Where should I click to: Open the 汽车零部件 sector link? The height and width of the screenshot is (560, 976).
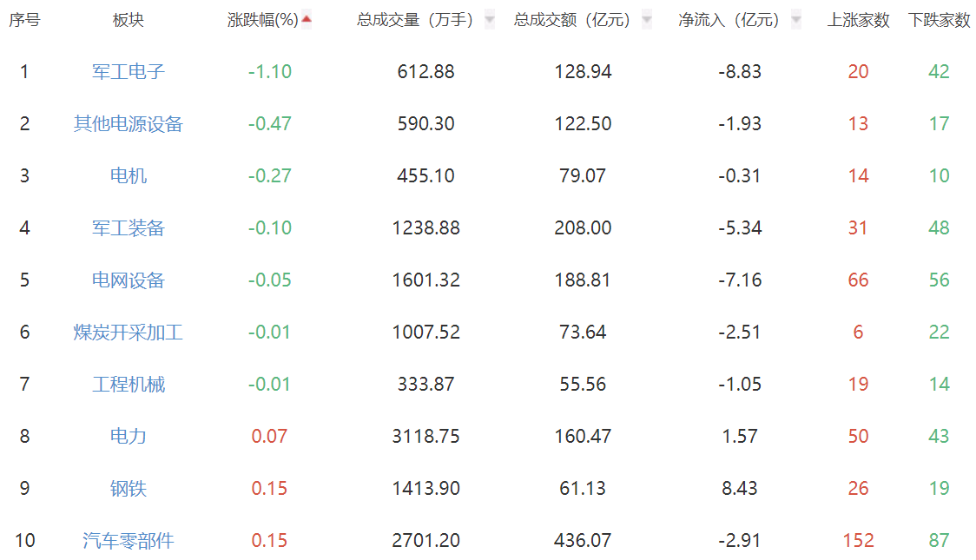[x=129, y=541]
